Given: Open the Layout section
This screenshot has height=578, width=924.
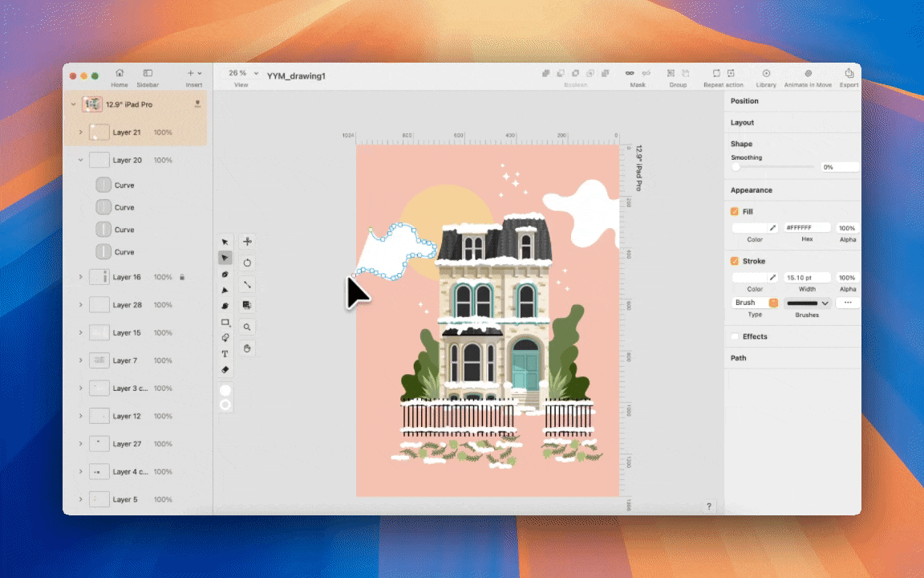Looking at the screenshot, I should click(742, 123).
